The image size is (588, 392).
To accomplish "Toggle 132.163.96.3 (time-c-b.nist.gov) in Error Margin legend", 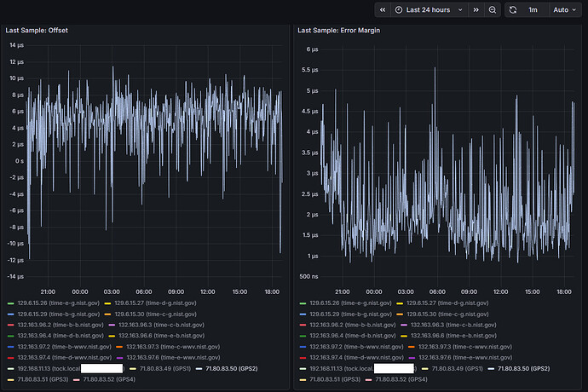I will coord(448,325).
